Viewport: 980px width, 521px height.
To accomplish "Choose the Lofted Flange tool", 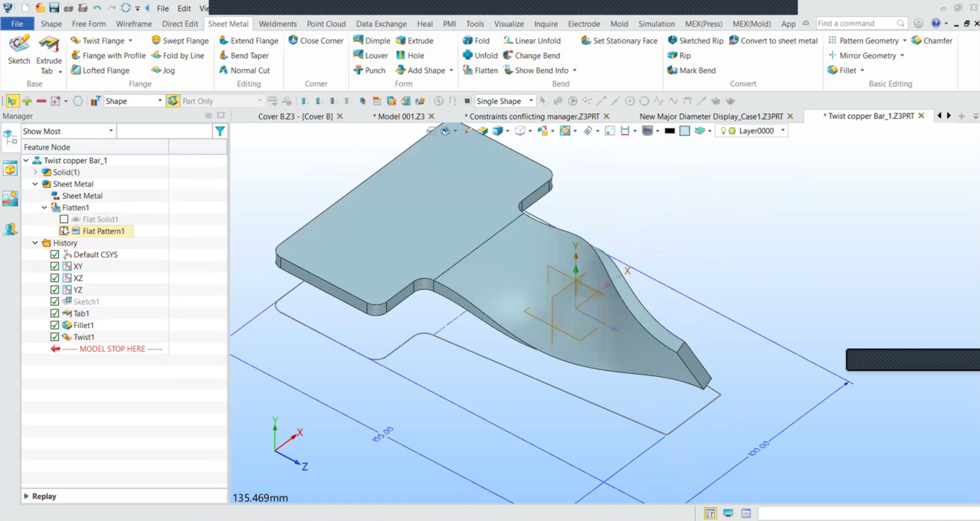I will coord(105,70).
